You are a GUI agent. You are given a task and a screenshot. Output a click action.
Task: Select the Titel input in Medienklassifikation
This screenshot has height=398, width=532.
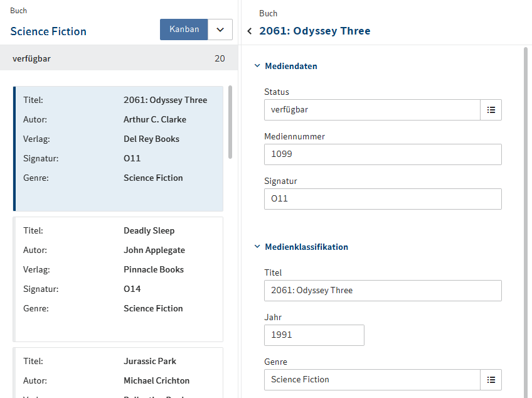(383, 291)
